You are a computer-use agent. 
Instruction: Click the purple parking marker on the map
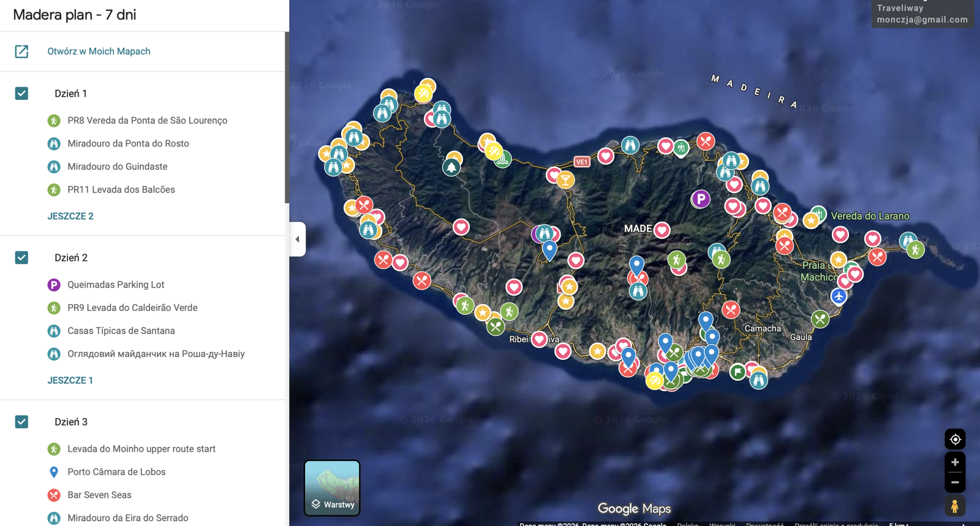700,199
